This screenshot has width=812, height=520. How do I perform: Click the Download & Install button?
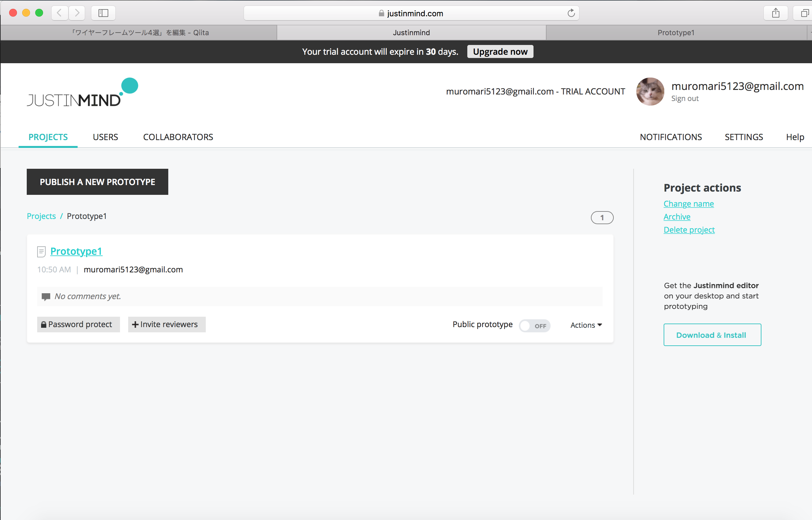tap(711, 335)
